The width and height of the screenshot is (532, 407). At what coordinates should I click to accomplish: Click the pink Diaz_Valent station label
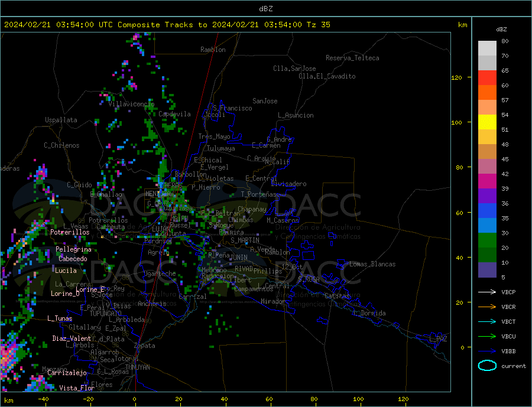tap(72, 338)
